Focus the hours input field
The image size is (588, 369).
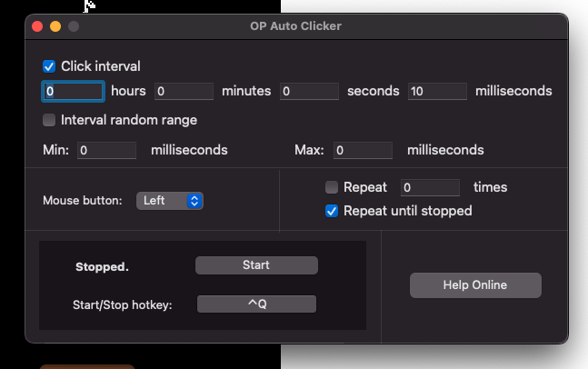[x=73, y=91]
